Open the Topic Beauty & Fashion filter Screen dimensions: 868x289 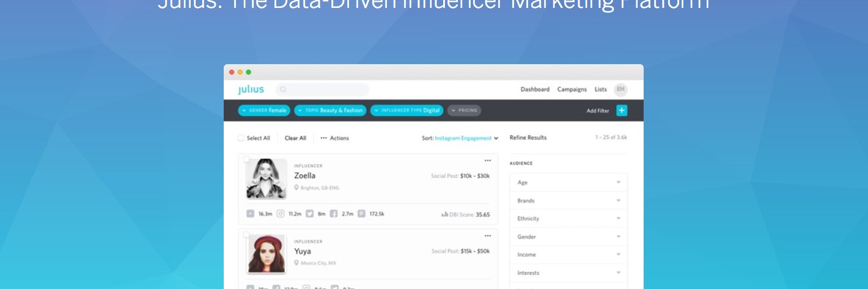(x=330, y=111)
